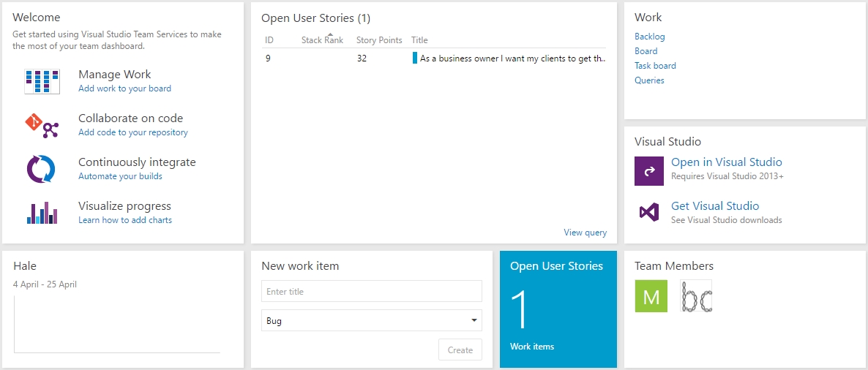Click the Create button

[x=460, y=350]
